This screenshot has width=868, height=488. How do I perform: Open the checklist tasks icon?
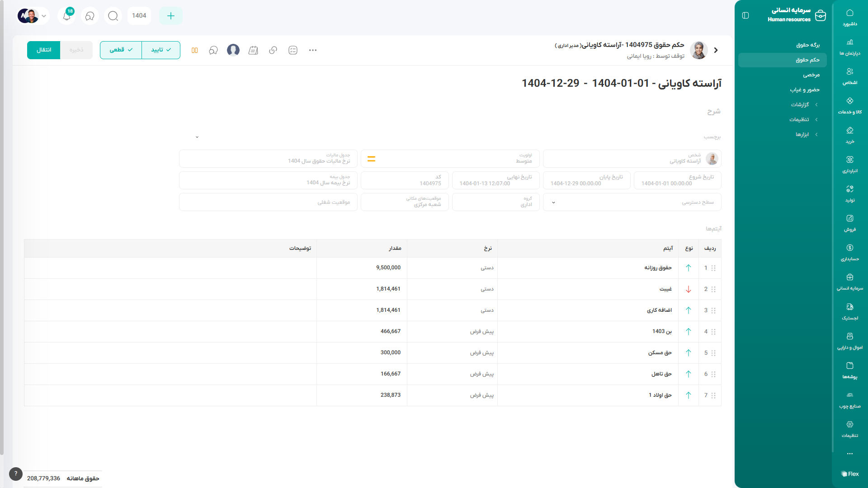293,50
